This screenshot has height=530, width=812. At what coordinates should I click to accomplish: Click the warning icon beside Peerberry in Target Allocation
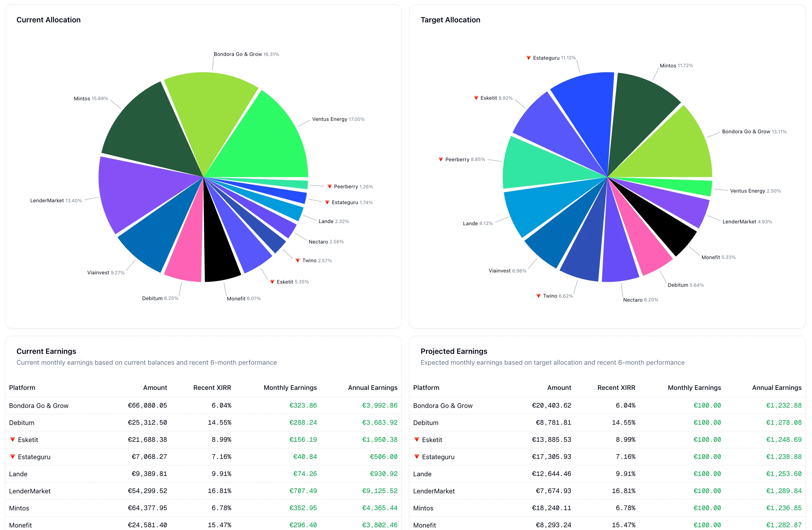point(441,159)
